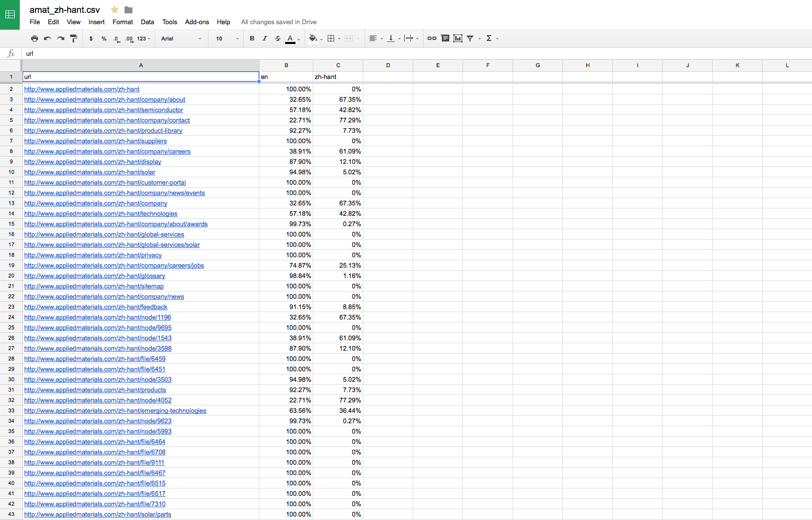Format as percent icon
812x520 pixels.
104,39
